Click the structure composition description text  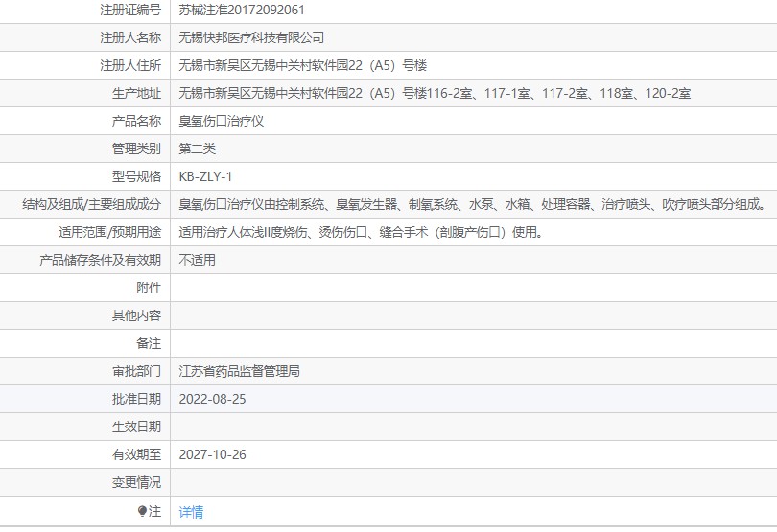coord(472,204)
